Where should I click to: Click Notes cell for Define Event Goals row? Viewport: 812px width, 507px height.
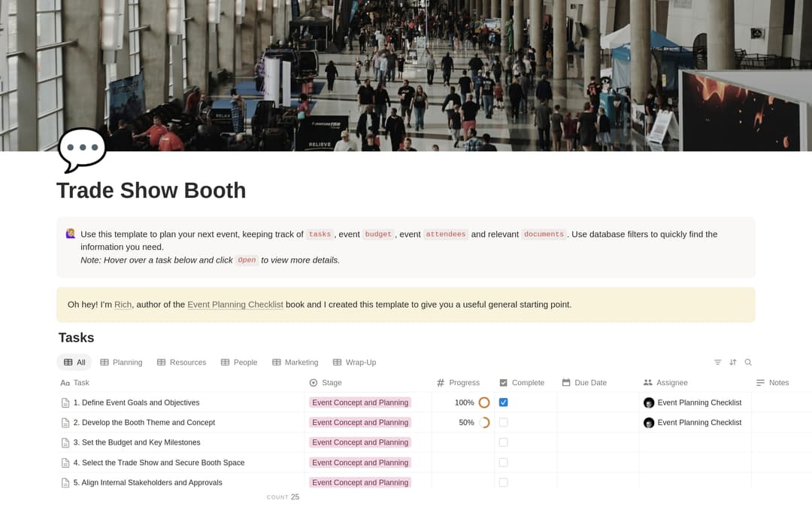tap(781, 402)
